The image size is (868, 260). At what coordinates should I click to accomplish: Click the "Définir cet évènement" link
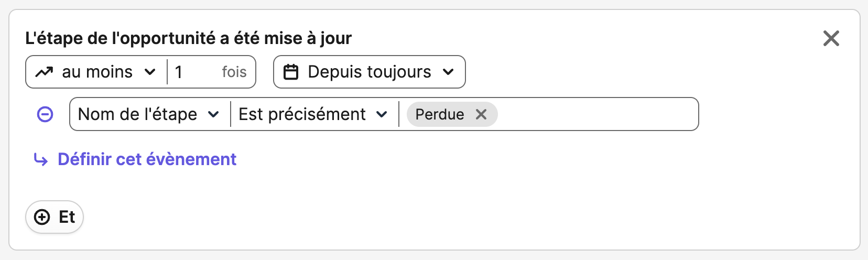[x=147, y=159]
